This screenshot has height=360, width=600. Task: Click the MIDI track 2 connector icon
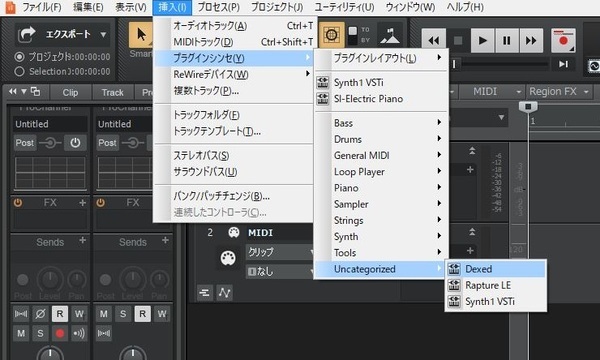coord(233,232)
